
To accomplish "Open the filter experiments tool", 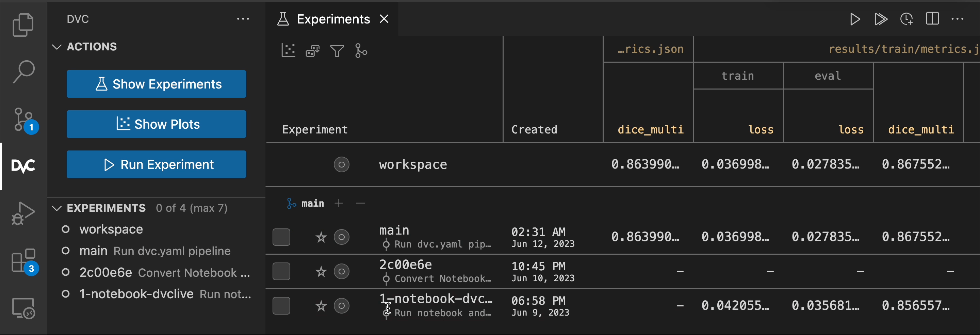I will click(x=337, y=50).
